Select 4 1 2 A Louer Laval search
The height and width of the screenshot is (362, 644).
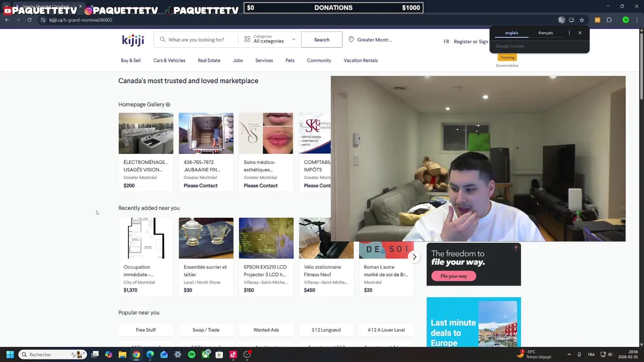tap(386, 330)
